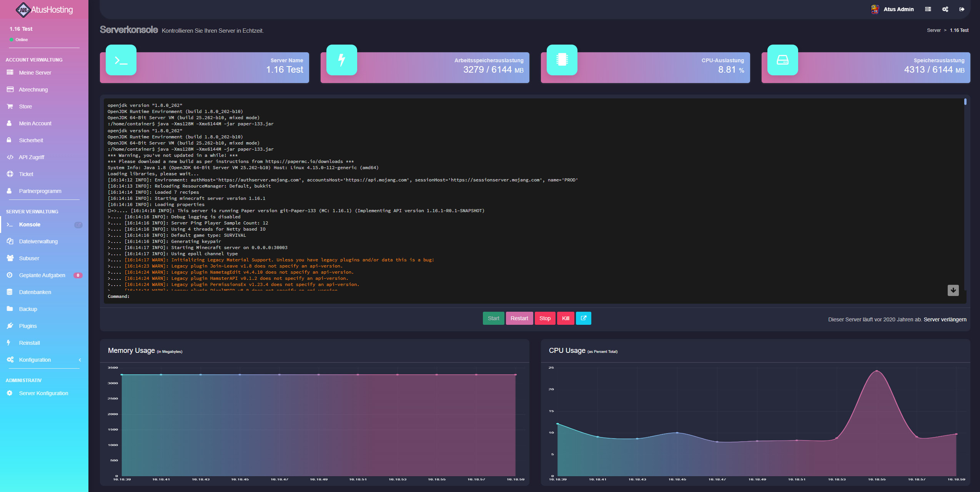
Task: Click 1.16 Test server name in sidebar
Action: (21, 29)
